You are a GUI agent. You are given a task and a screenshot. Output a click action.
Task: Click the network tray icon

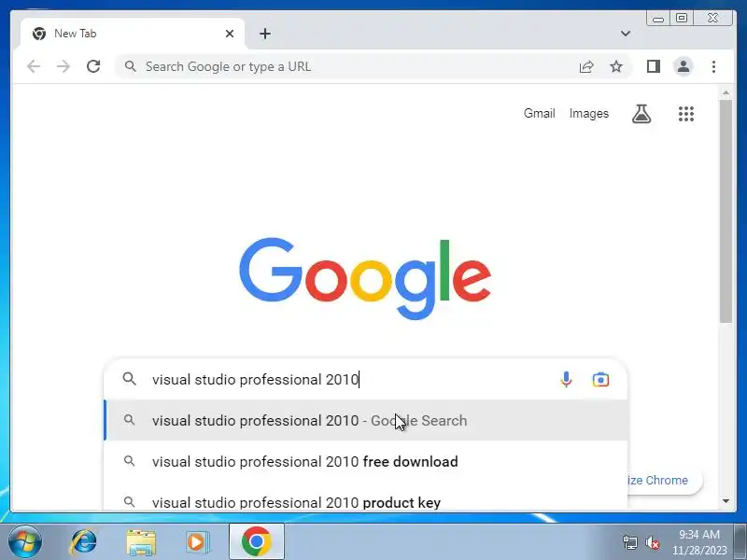click(629, 542)
